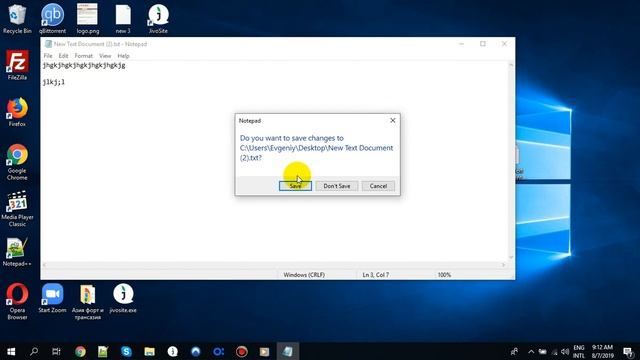Open the Help menu in Notepad

123,56
